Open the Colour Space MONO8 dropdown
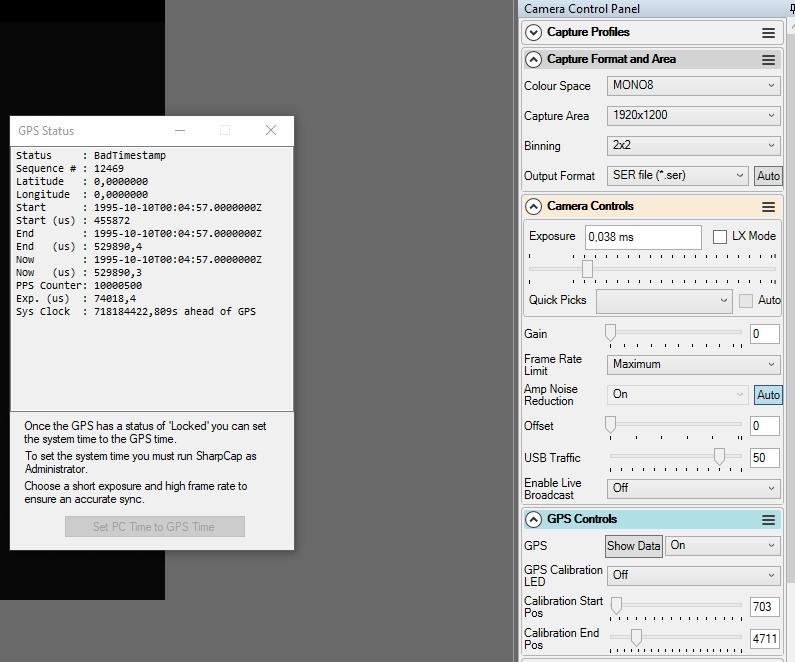 tap(693, 86)
